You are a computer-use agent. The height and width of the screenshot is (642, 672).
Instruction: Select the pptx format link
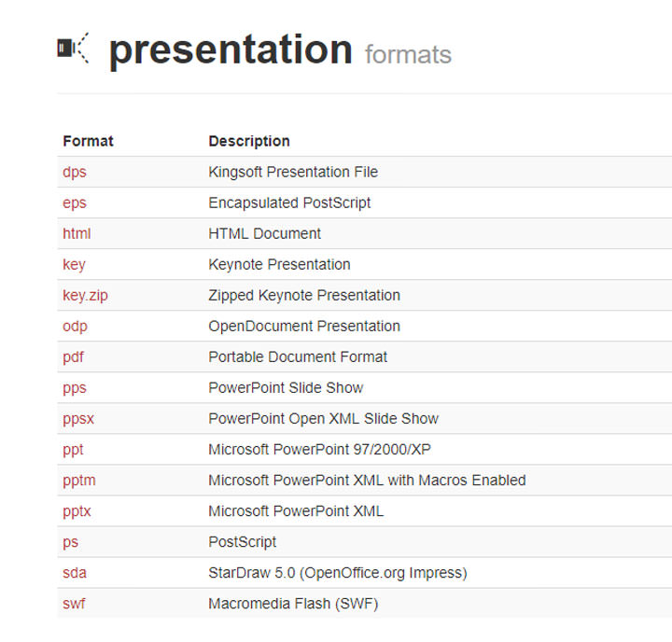point(77,510)
